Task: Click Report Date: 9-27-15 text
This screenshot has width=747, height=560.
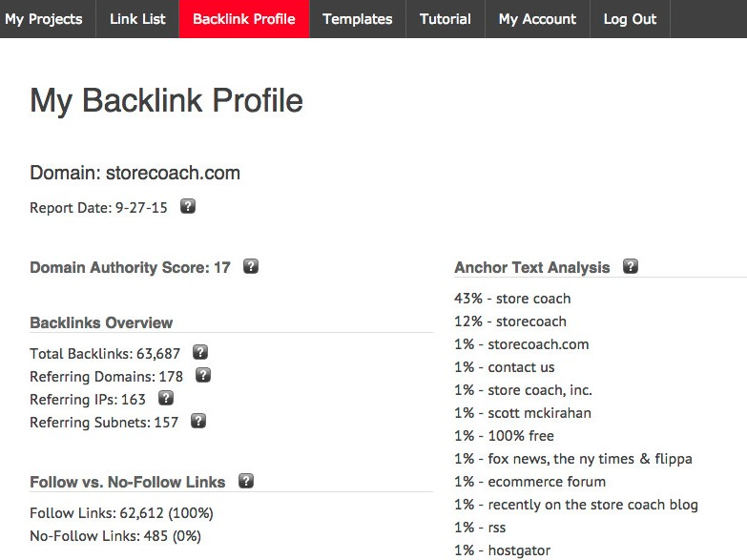Action: tap(98, 208)
